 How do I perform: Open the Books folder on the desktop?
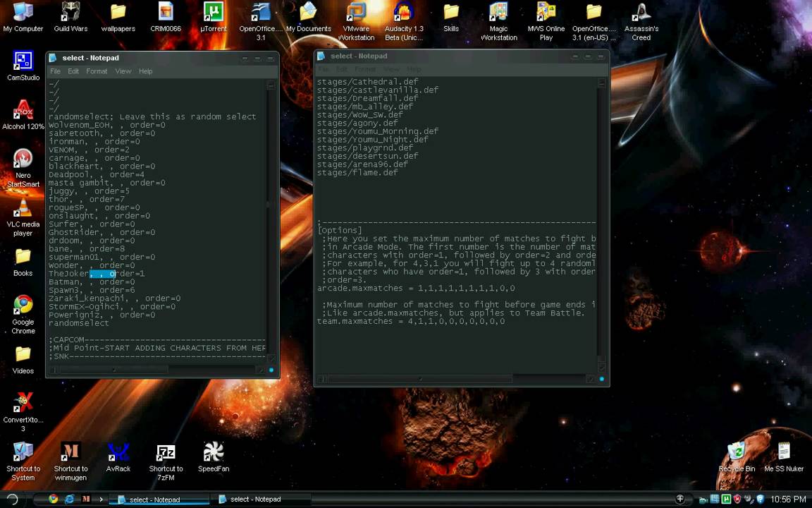23,262
